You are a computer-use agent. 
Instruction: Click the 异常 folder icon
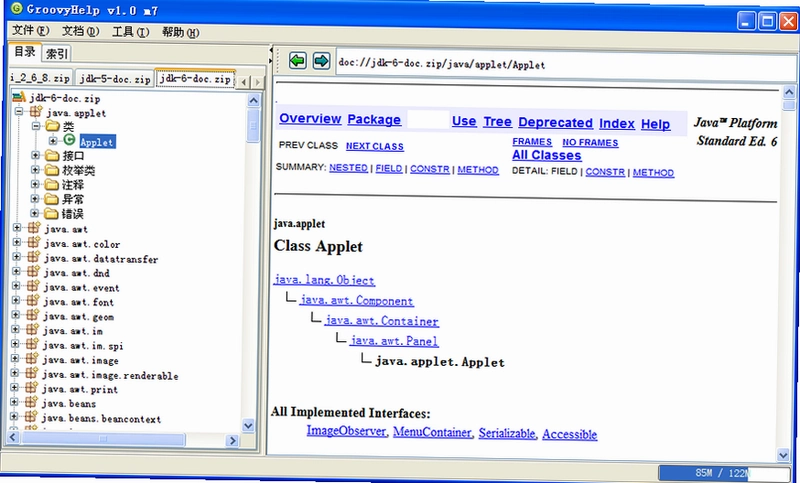[x=51, y=198]
